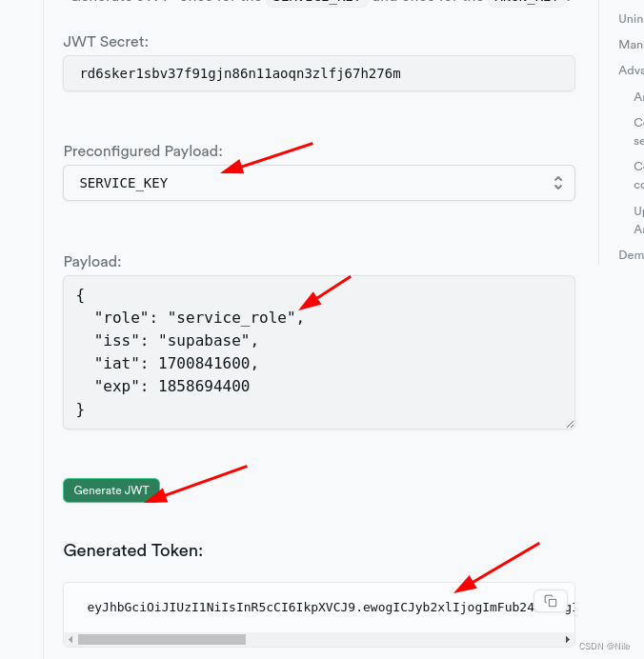Screen dimensions: 644x659
Task: Open the "Co… se" sidebar sub-link
Action: [x=638, y=131]
